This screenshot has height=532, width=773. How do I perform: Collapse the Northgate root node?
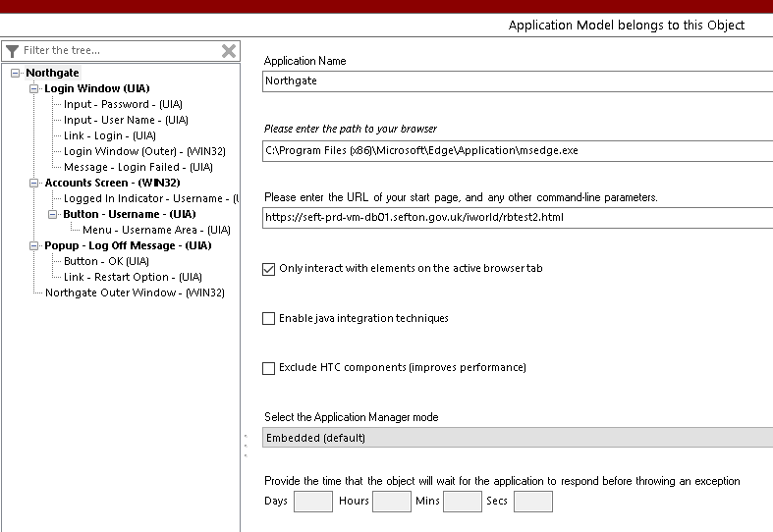16,73
